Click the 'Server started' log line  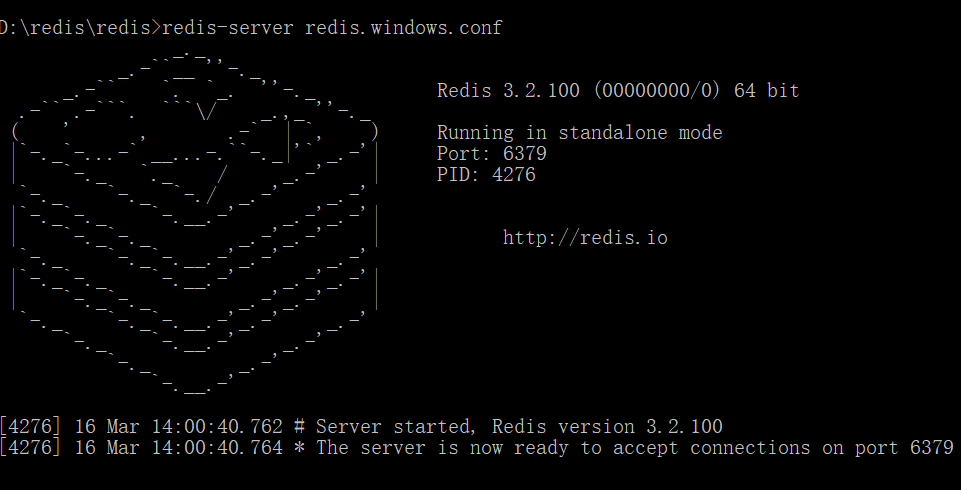click(x=362, y=426)
